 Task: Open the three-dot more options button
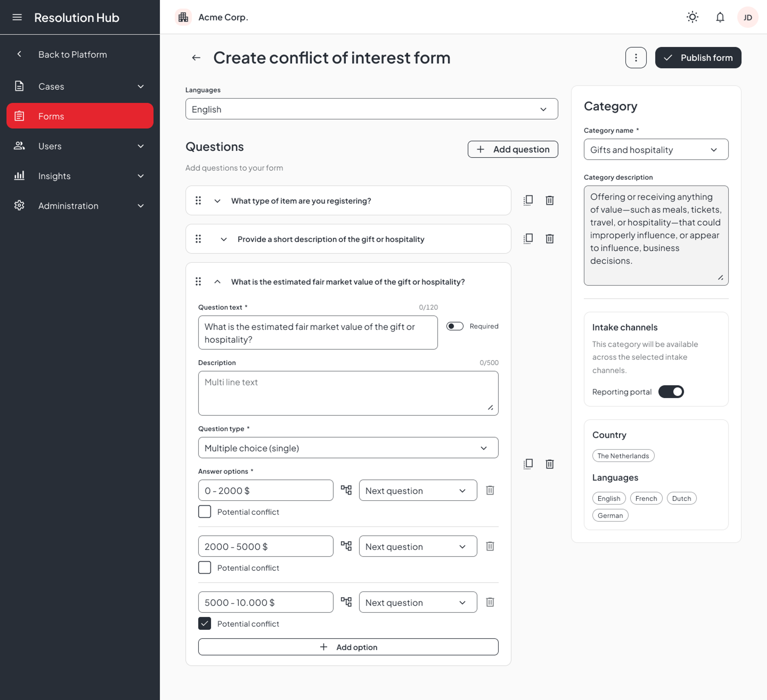tap(636, 58)
